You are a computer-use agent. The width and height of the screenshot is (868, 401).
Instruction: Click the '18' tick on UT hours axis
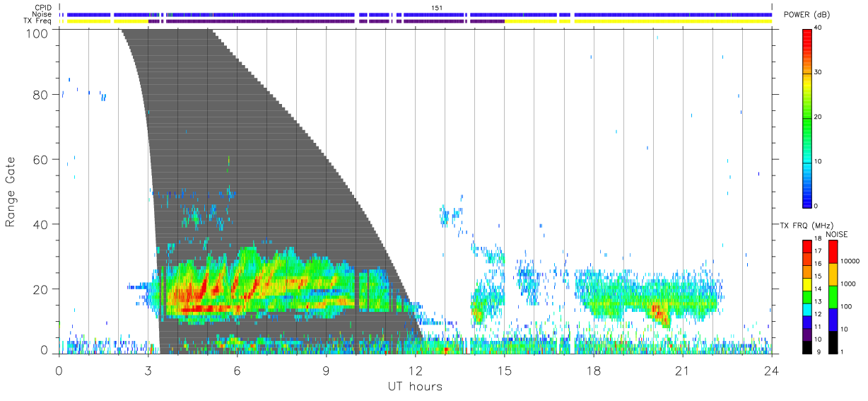coord(593,370)
